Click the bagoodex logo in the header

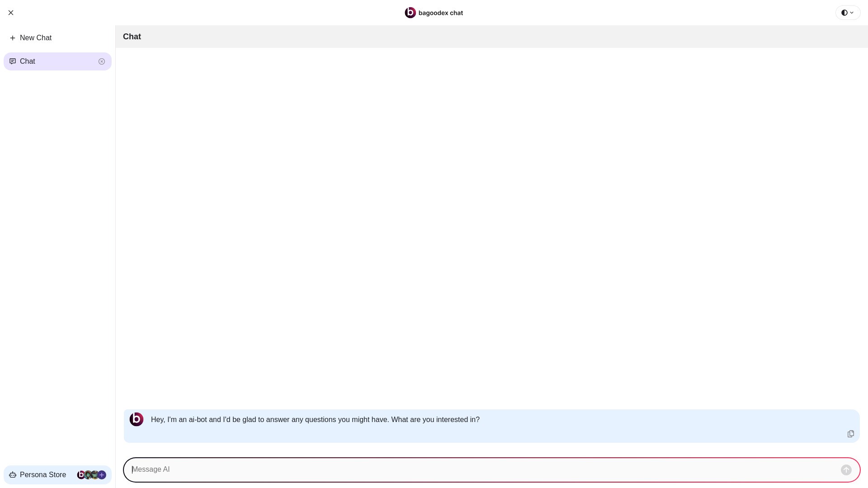click(x=410, y=13)
